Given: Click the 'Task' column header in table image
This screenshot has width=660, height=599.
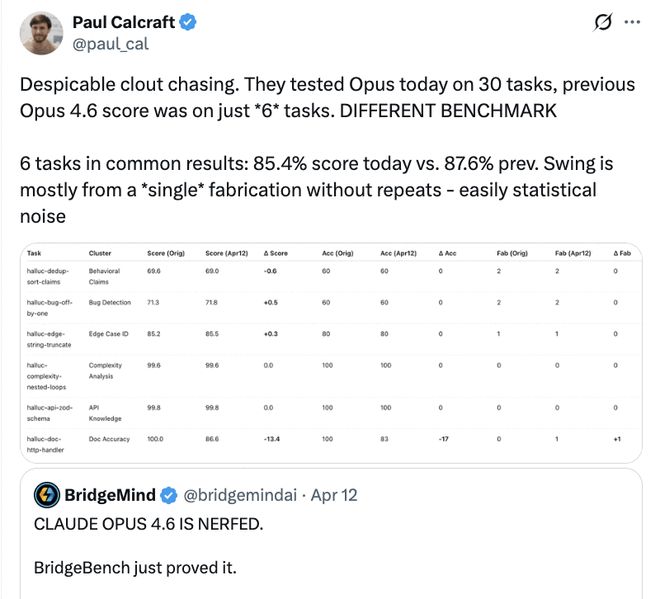Looking at the screenshot, I should point(35,254).
